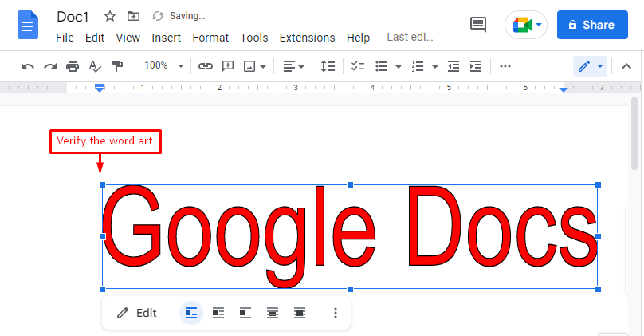Insert a checklist
644x336 pixels.
(x=358, y=66)
